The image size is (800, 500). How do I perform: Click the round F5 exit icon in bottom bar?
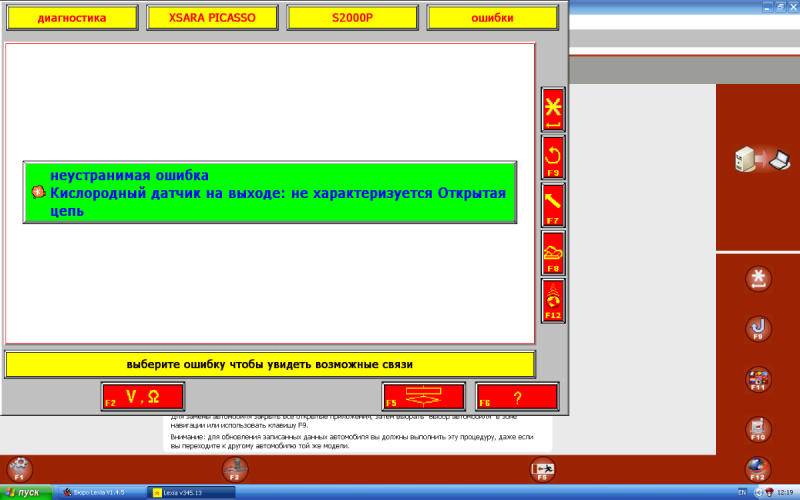coord(542,469)
